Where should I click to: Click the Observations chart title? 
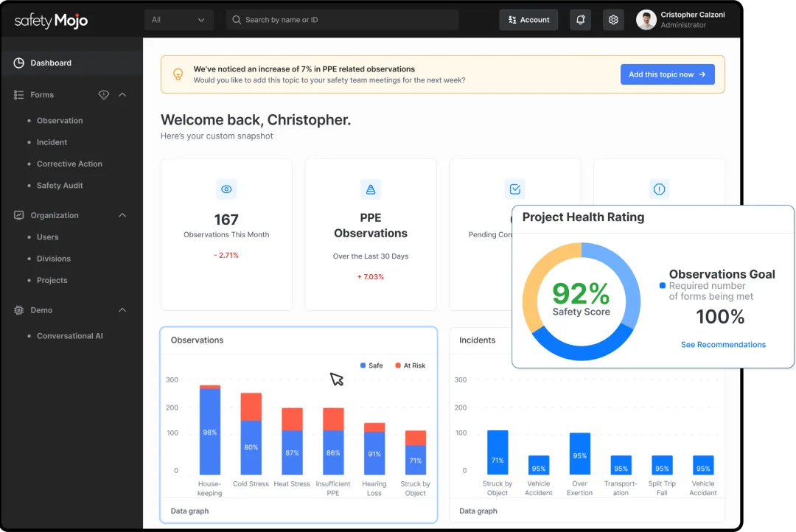tap(197, 340)
